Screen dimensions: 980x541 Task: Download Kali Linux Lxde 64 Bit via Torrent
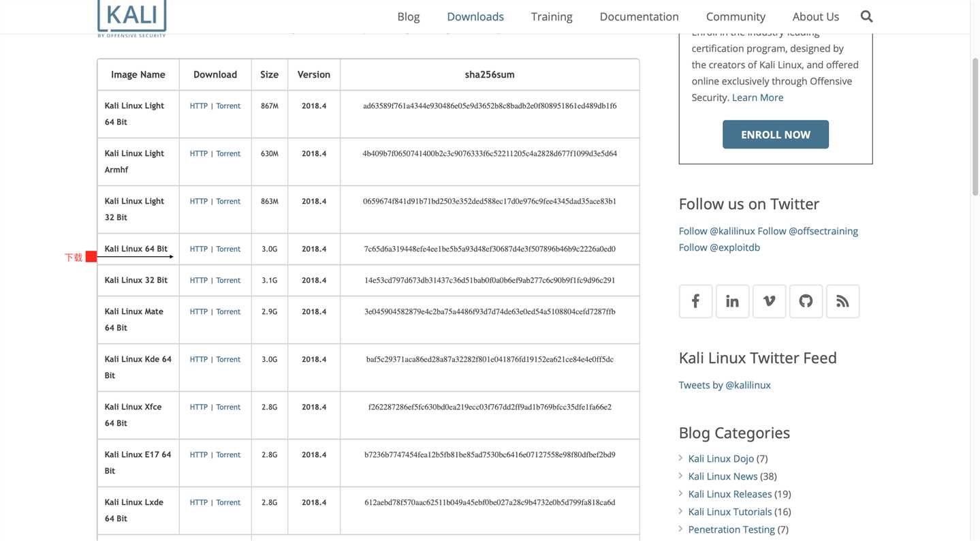(x=228, y=502)
